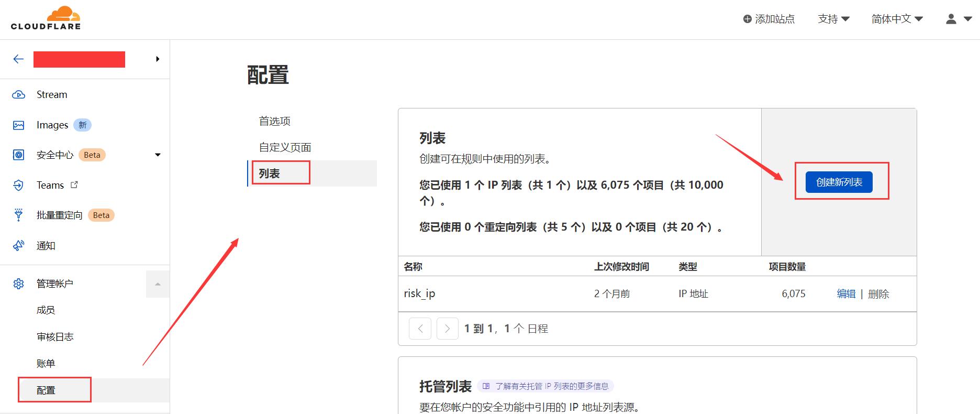The height and width of the screenshot is (414, 980).
Task: Expand the 简体中文 language dropdown
Action: tap(897, 19)
